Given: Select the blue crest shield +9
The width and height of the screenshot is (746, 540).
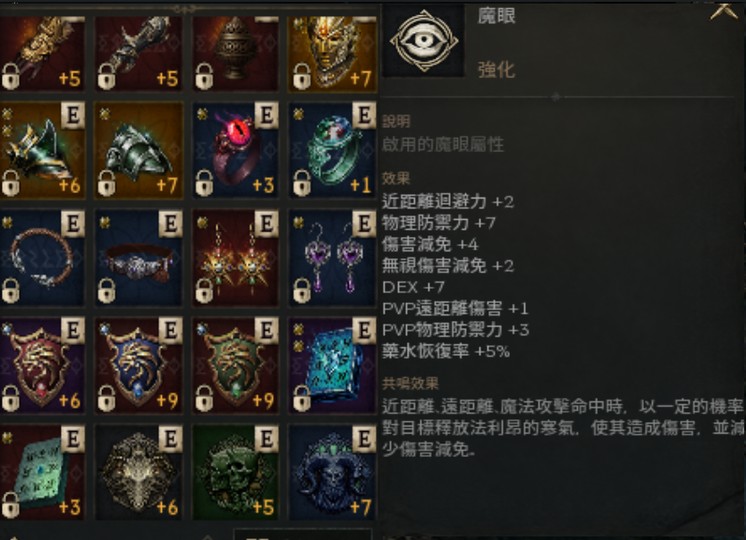Looking at the screenshot, I should [139, 365].
